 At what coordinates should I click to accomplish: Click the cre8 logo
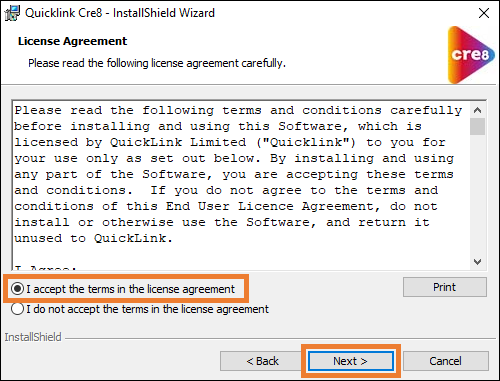(471, 55)
